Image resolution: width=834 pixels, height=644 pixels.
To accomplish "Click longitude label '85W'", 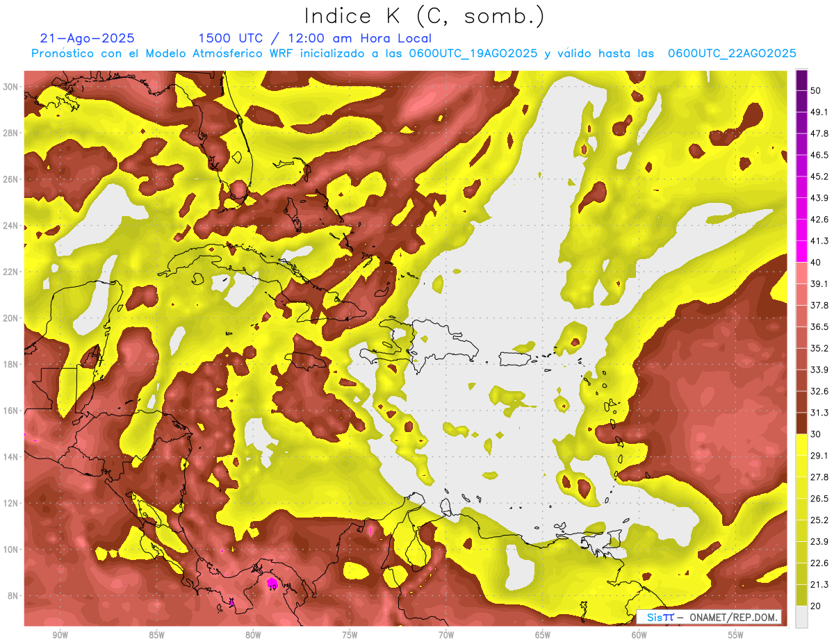I will click(x=156, y=635).
